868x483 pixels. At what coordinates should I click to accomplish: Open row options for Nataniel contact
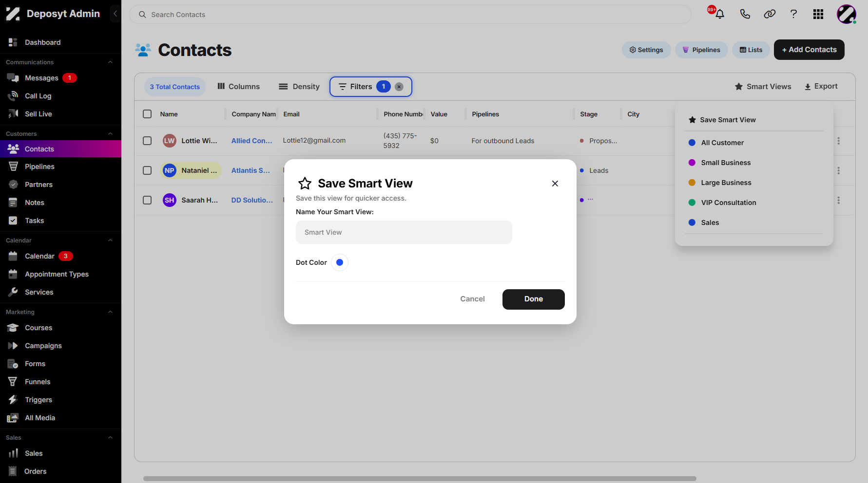[x=838, y=170]
